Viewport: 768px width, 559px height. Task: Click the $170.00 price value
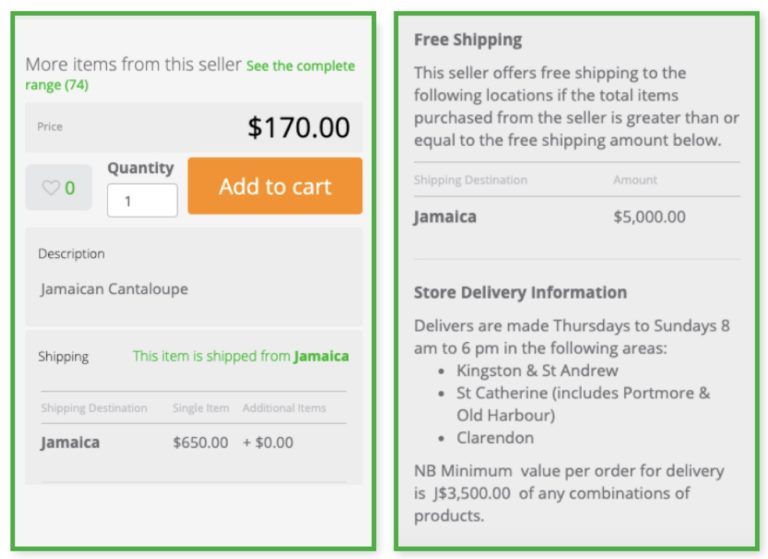[x=299, y=127]
